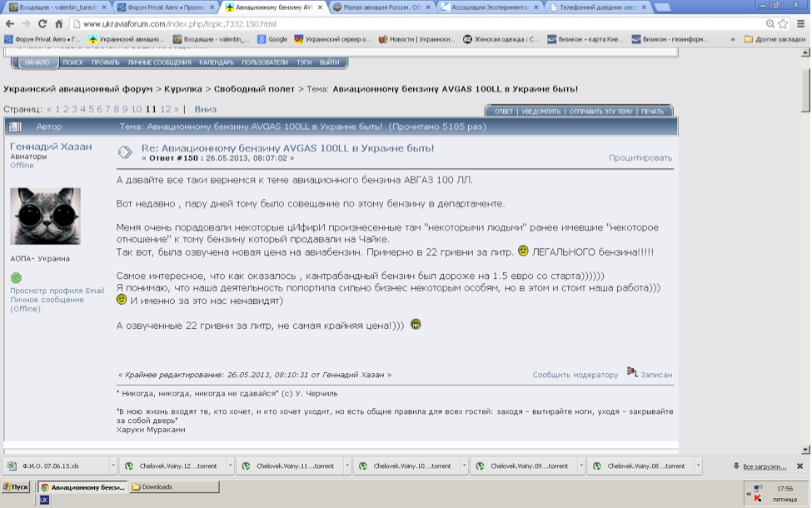Expand the bookmarks overflow chevron
Image resolution: width=812 pixels, height=508 pixels.
(x=733, y=39)
